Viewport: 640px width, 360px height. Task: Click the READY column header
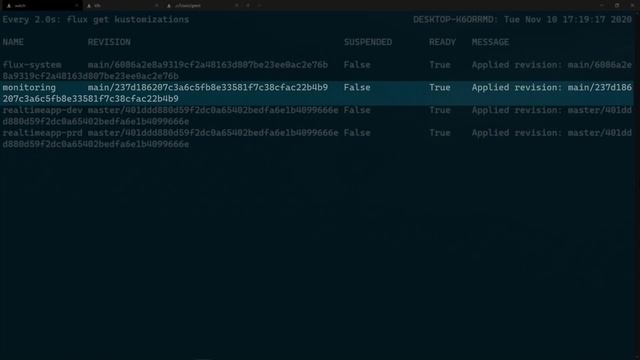[442, 42]
